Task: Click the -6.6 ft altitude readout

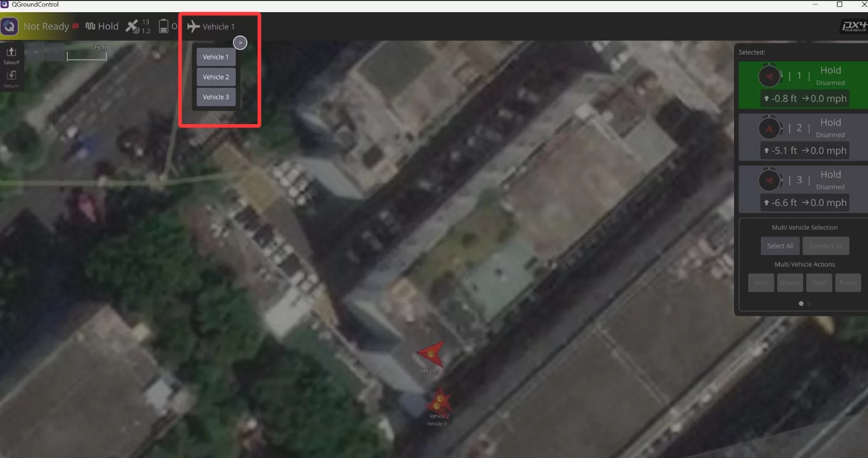Action: point(780,202)
